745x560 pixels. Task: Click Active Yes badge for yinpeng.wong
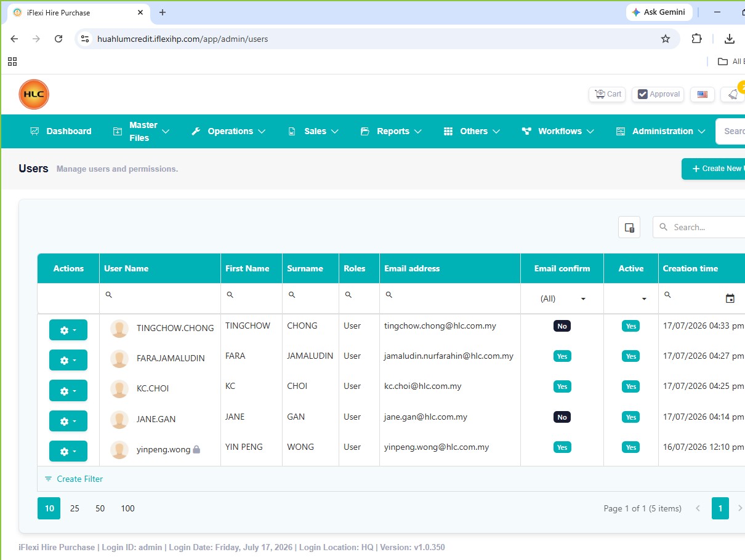click(631, 447)
